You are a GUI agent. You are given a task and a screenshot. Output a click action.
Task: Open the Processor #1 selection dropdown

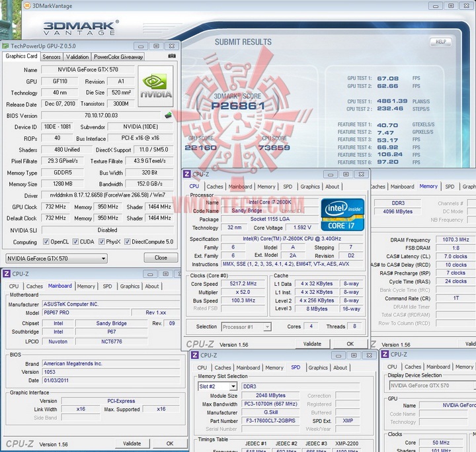click(246, 327)
